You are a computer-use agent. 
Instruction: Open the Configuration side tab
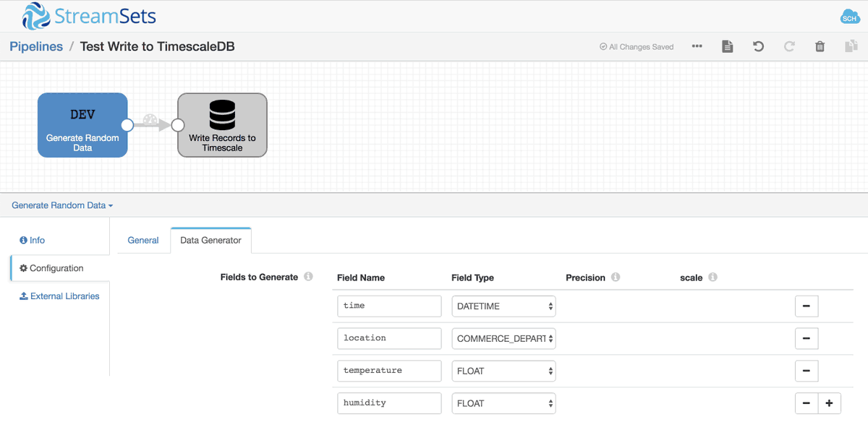(59, 268)
